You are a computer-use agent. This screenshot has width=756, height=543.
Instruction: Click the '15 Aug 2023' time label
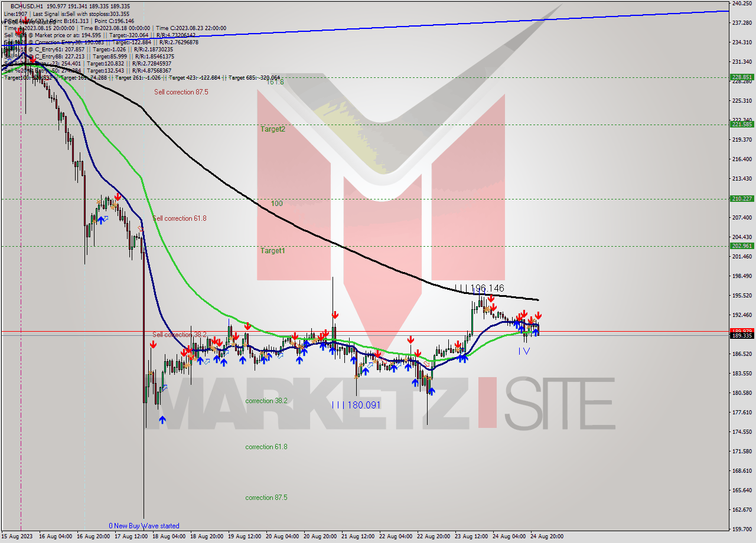point(15,537)
